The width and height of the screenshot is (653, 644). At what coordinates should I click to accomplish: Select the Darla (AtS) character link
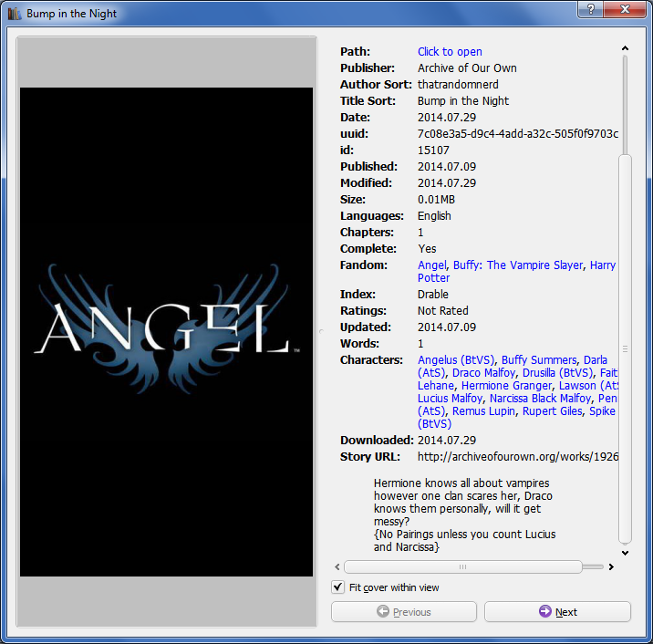tap(596, 360)
